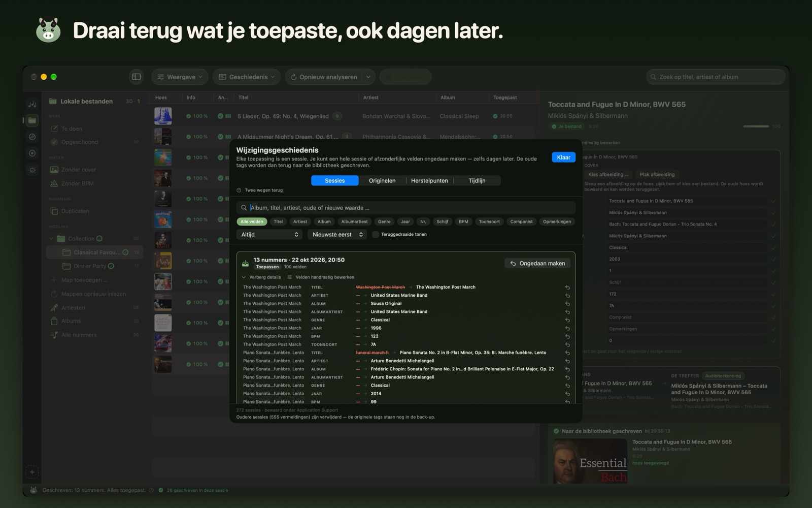Open the Geschiedenis toolbar dropdown
This screenshot has width=812, height=508.
point(247,77)
